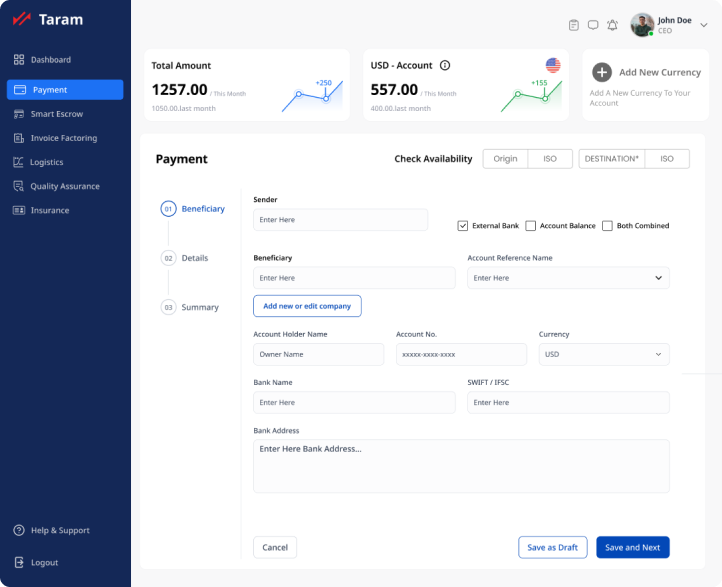722x587 pixels.
Task: Expand the Account Reference Name dropdown
Action: (658, 278)
